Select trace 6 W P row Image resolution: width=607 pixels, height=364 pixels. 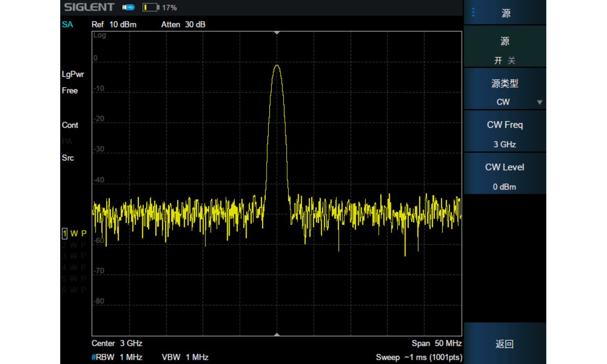(75, 290)
